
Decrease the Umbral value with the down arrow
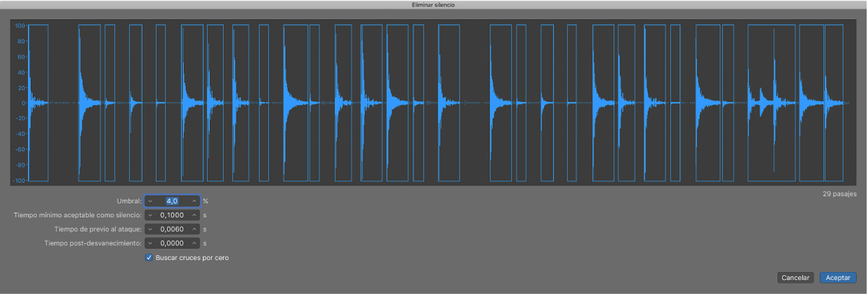coord(151,201)
